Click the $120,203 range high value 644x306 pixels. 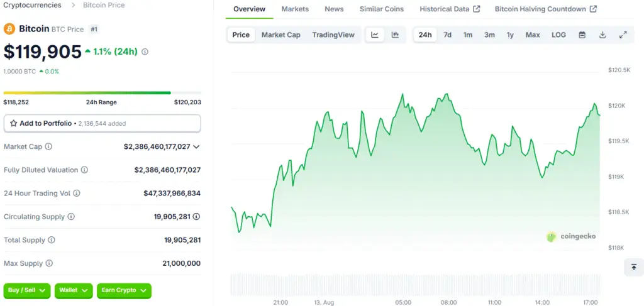[187, 102]
